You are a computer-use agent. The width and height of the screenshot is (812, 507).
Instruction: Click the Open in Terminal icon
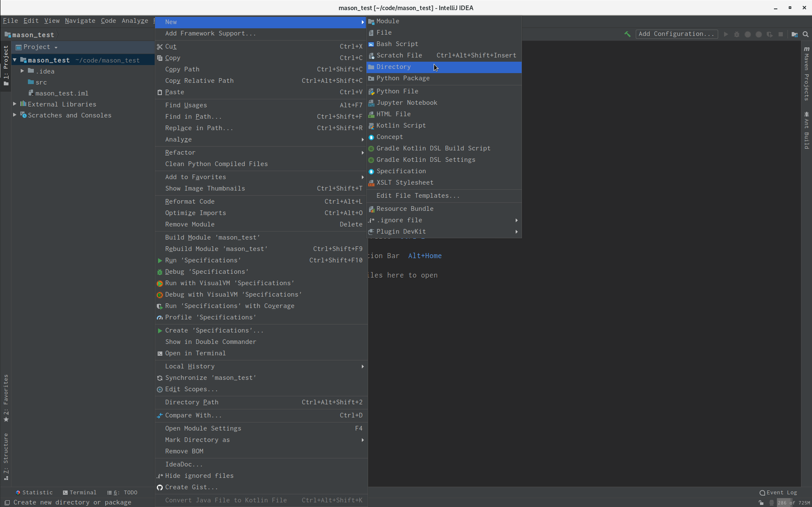[160, 354]
